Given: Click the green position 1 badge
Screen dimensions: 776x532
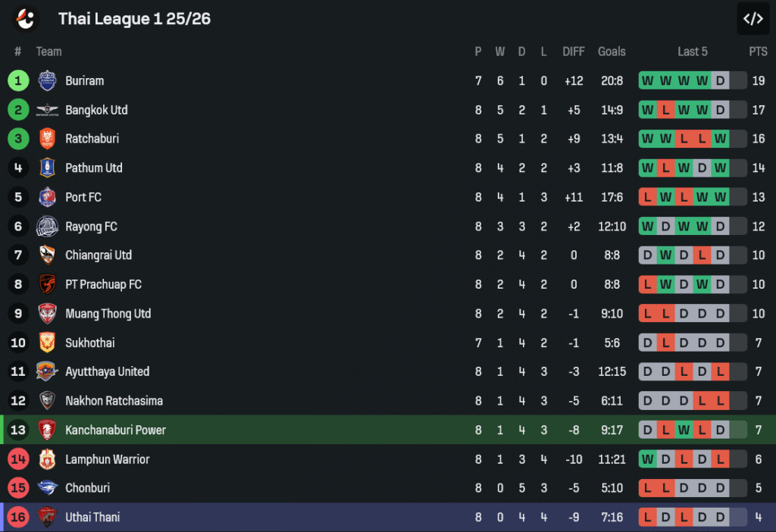Looking at the screenshot, I should click(x=18, y=81).
